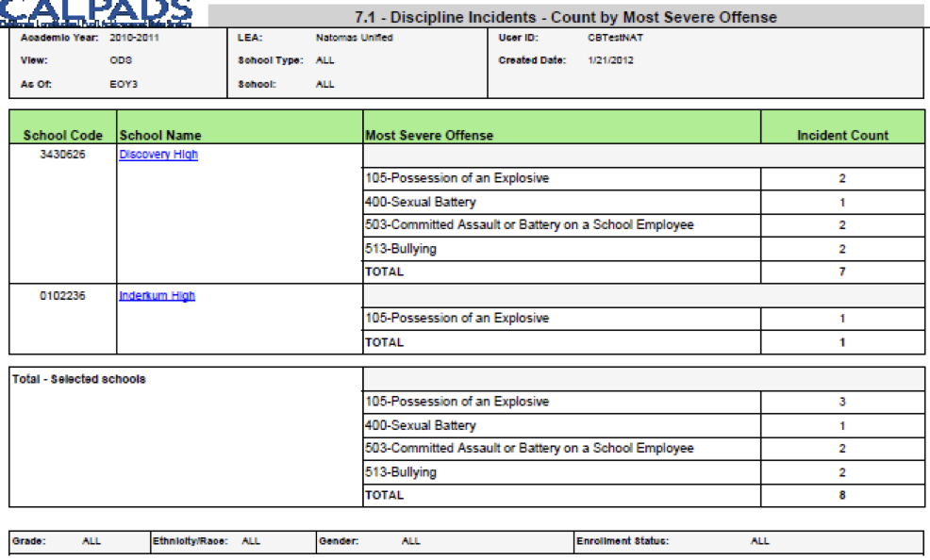Select school code 0102236
Image resolution: width=930 pixels, height=560 pixels.
click(62, 296)
